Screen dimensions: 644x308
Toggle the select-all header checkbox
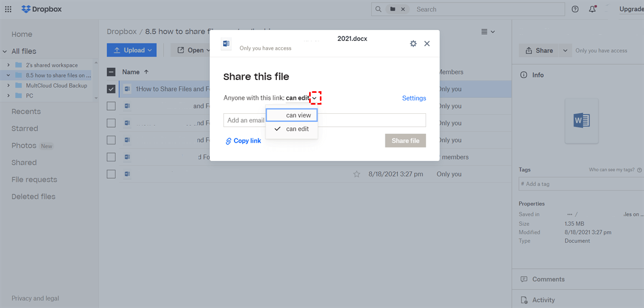click(x=111, y=72)
